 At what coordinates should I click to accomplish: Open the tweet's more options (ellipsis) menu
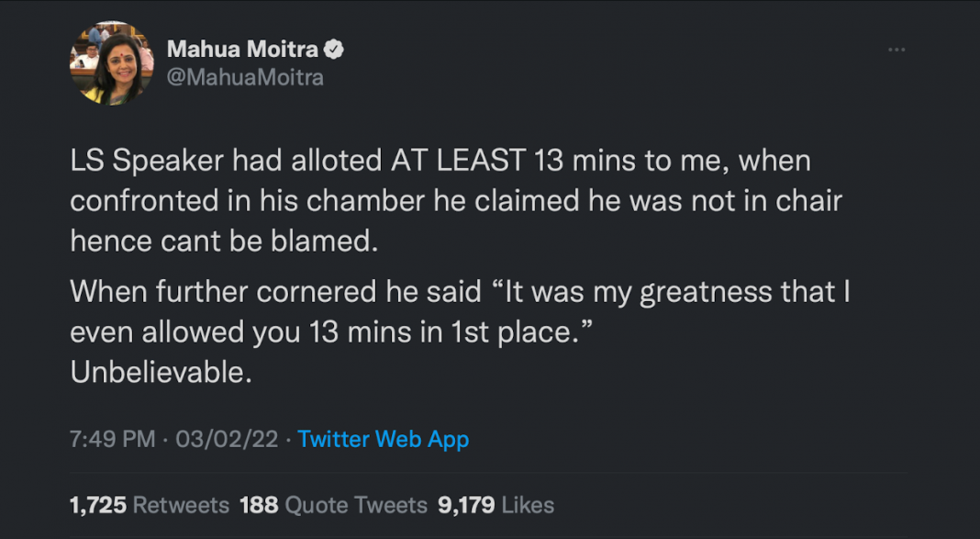896,50
